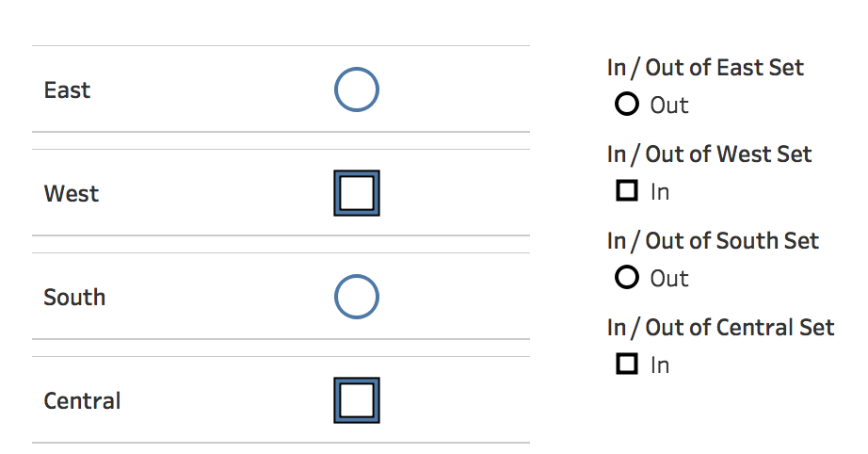This screenshot has width=868, height=454.
Task: Click the blue square in the Central row
Action: point(357,400)
